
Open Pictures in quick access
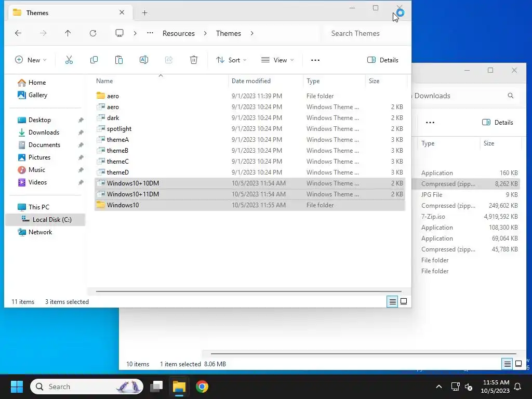[x=39, y=157]
